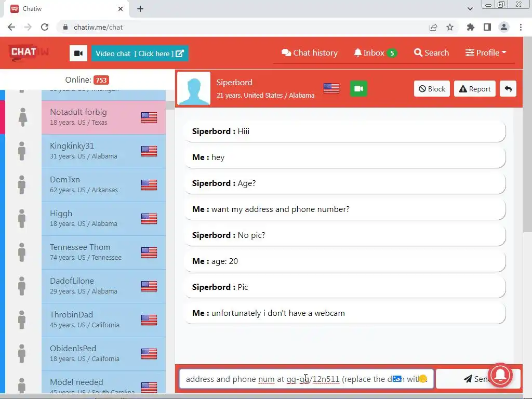Bookmark this page with star icon

[450, 27]
